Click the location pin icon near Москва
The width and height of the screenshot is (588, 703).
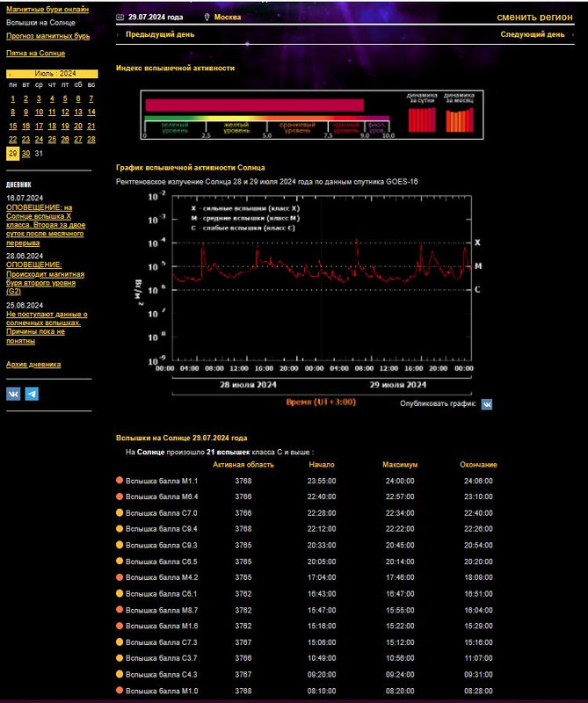tap(207, 17)
